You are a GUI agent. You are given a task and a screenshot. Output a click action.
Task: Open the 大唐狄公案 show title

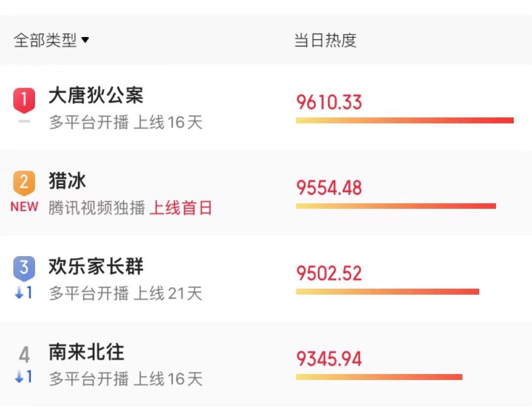[x=96, y=95]
